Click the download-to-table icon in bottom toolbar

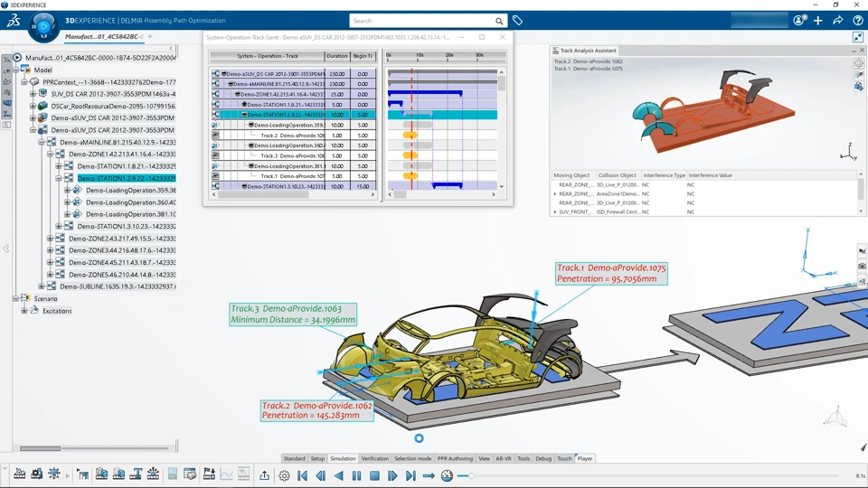[x=209, y=474]
